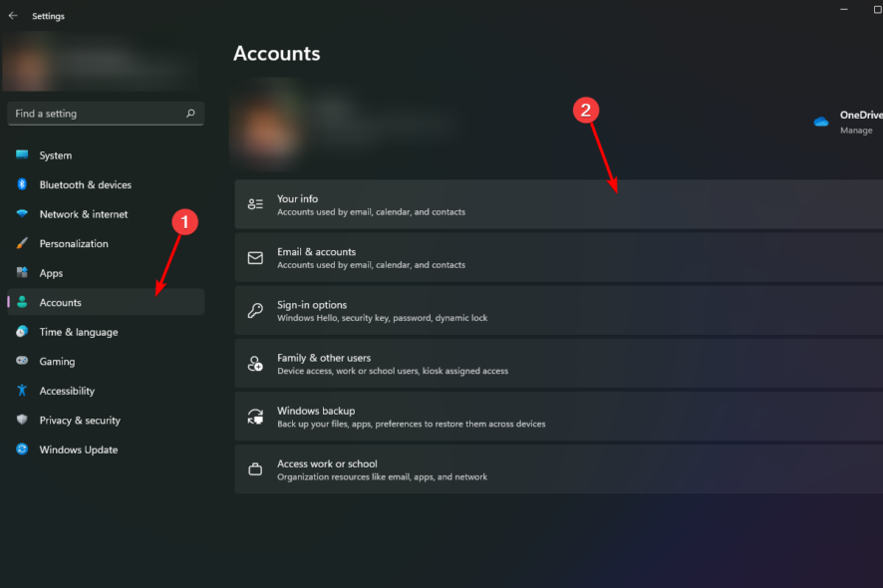
Task: Select Accounts in the sidebar
Action: (x=60, y=302)
